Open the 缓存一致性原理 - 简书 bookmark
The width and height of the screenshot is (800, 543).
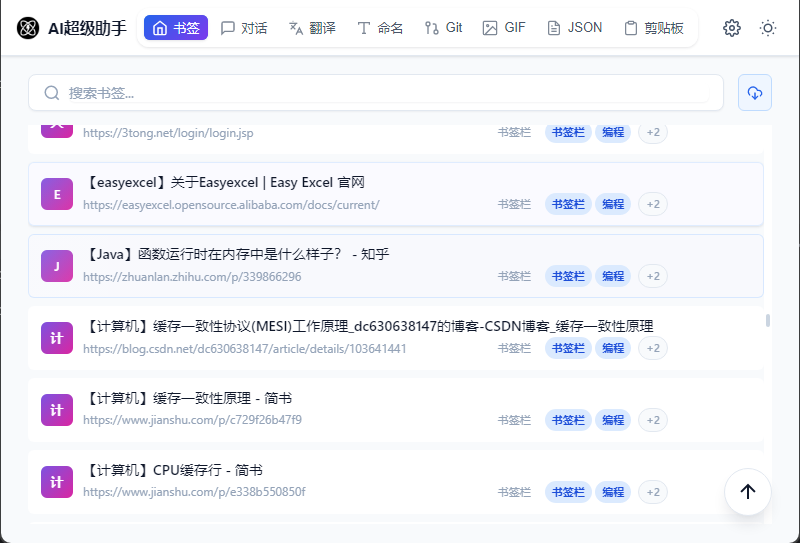188,398
